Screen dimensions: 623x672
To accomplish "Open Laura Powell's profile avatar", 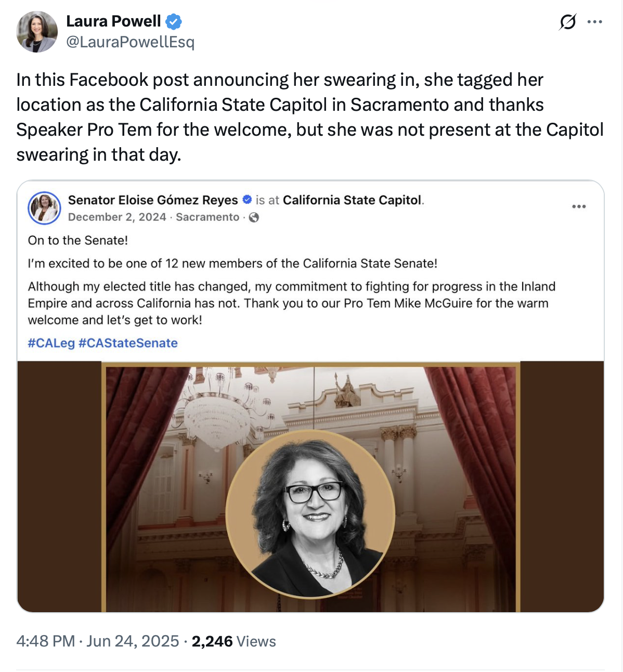I will coord(37,32).
